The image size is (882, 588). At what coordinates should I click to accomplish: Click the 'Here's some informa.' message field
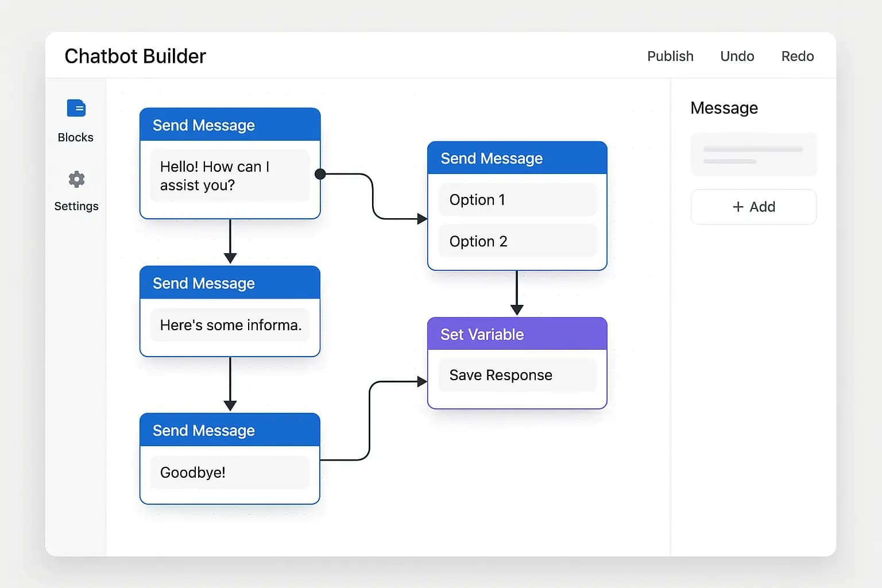tap(230, 325)
